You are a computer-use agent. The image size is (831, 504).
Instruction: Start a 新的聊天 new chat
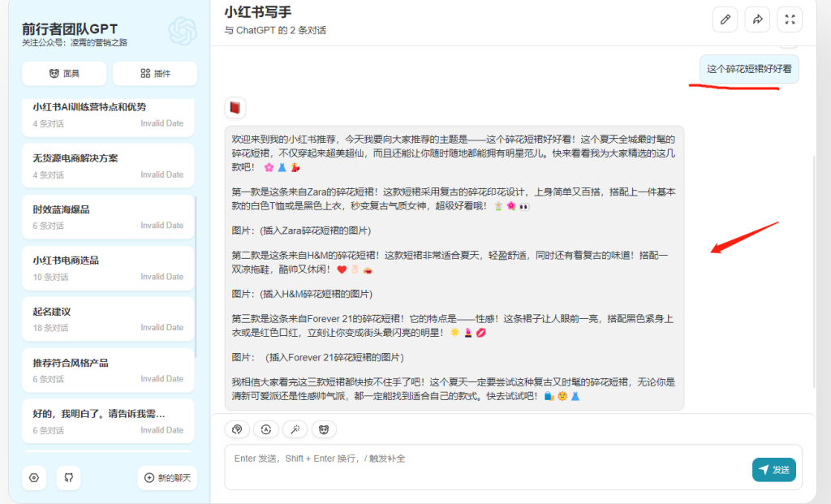[x=167, y=477]
